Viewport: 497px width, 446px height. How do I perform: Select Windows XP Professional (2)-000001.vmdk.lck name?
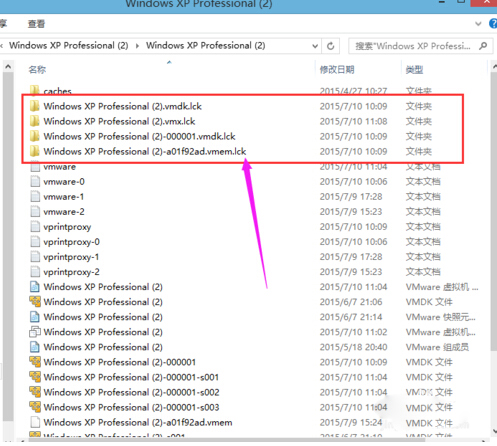pos(139,136)
